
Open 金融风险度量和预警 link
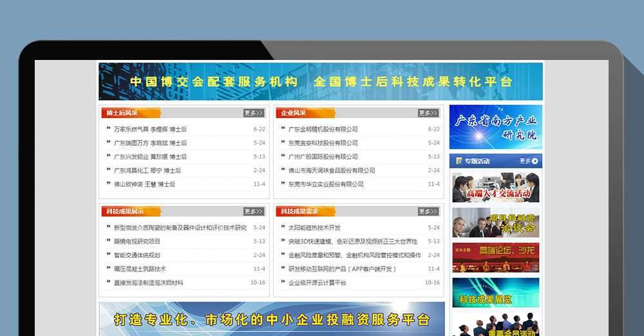click(355, 255)
